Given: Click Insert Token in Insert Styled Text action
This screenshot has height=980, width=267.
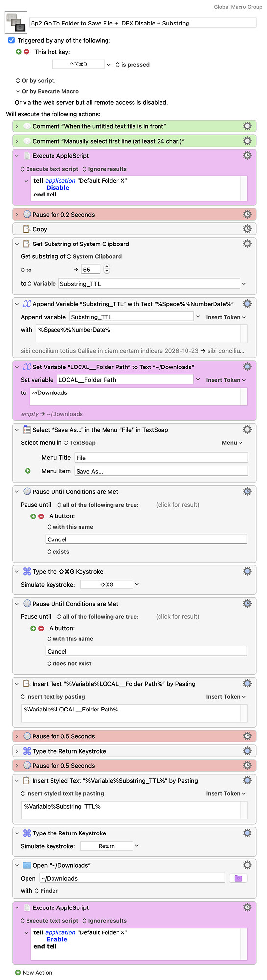Looking at the screenshot, I should coord(226,794).
